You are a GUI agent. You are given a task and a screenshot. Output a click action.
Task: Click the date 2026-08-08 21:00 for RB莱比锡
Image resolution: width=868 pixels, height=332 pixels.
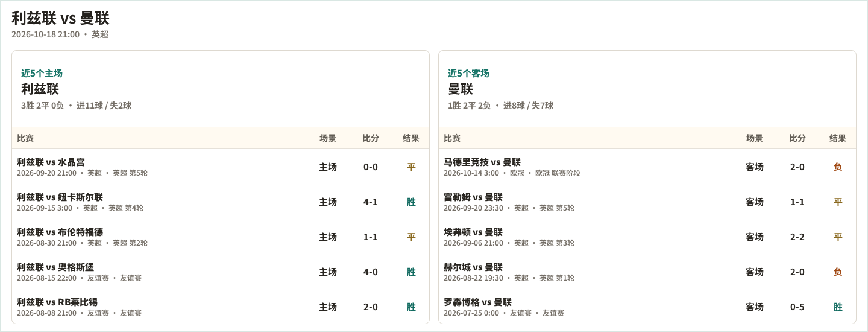pos(46,313)
